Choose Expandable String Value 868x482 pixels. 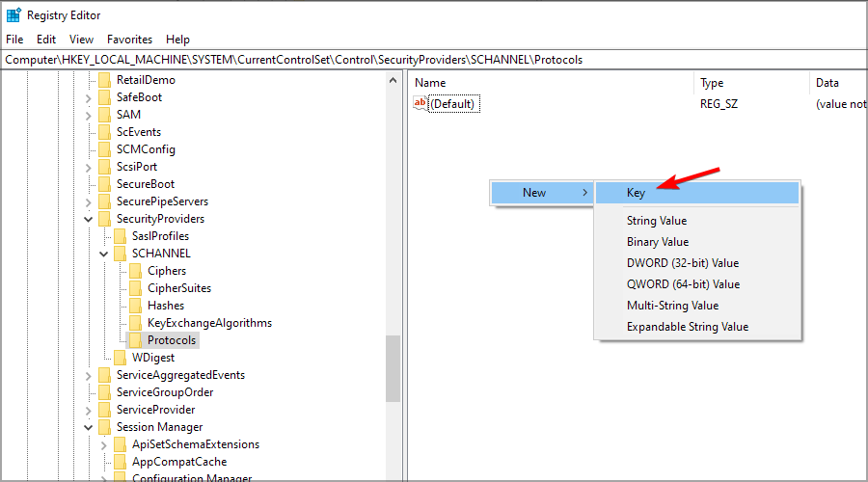point(697,327)
